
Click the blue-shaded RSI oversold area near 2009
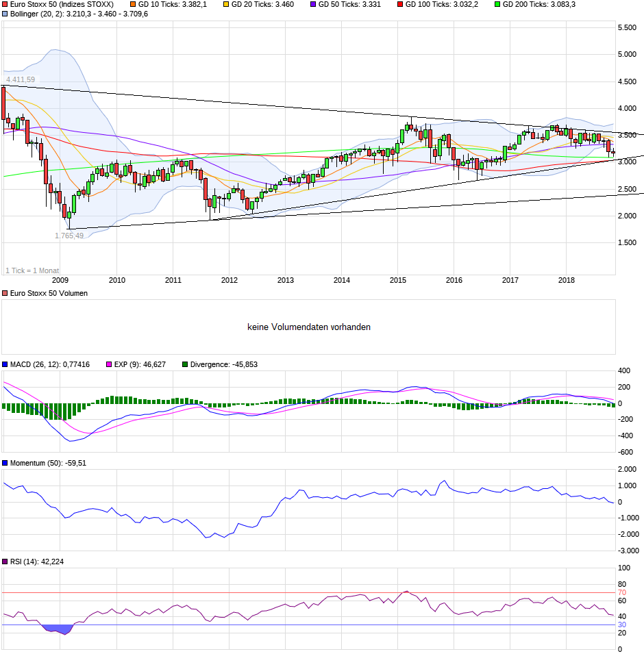tap(59, 629)
